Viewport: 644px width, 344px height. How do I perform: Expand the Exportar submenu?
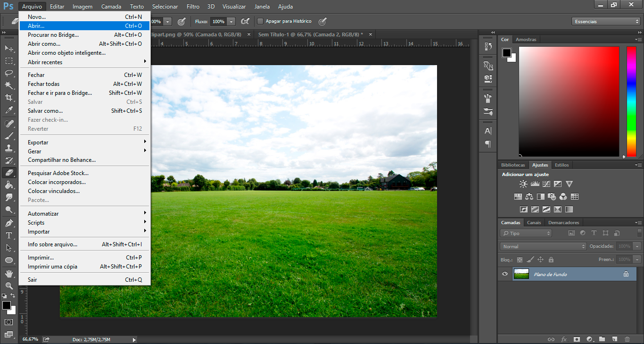(x=85, y=142)
